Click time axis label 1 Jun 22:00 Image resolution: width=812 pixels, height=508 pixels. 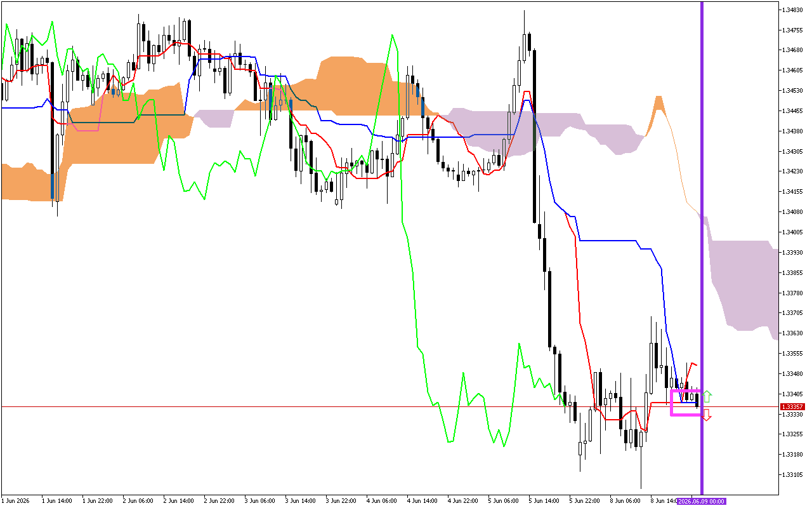point(98,501)
